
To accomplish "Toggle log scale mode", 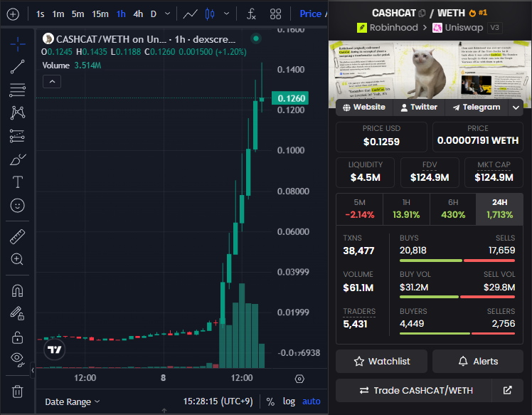I will coord(289,401).
